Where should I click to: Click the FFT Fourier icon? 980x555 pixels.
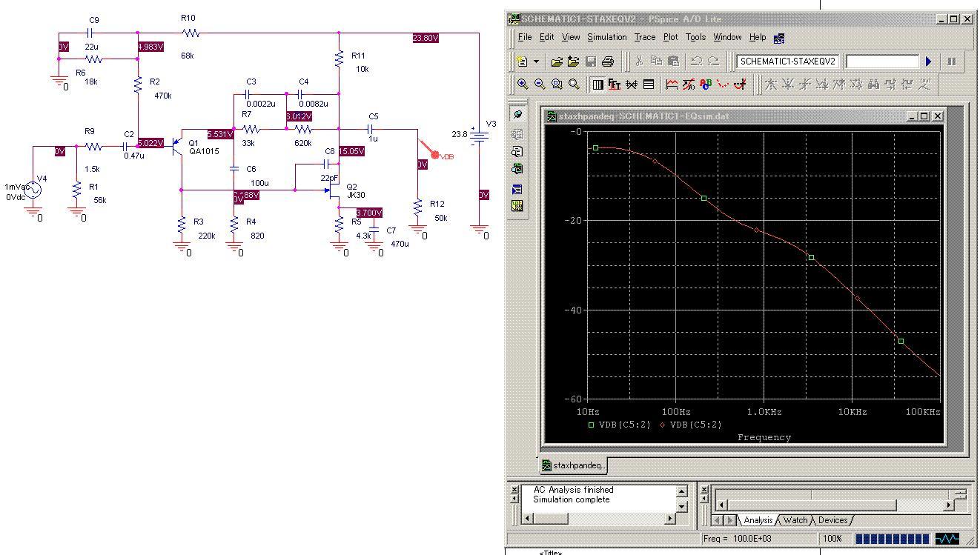click(x=615, y=84)
